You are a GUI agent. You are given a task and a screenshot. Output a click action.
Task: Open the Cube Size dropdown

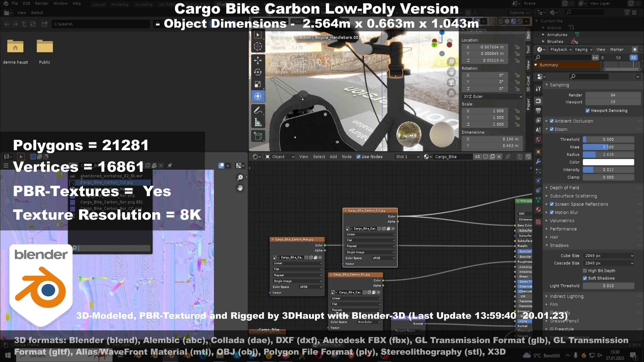[x=608, y=256]
